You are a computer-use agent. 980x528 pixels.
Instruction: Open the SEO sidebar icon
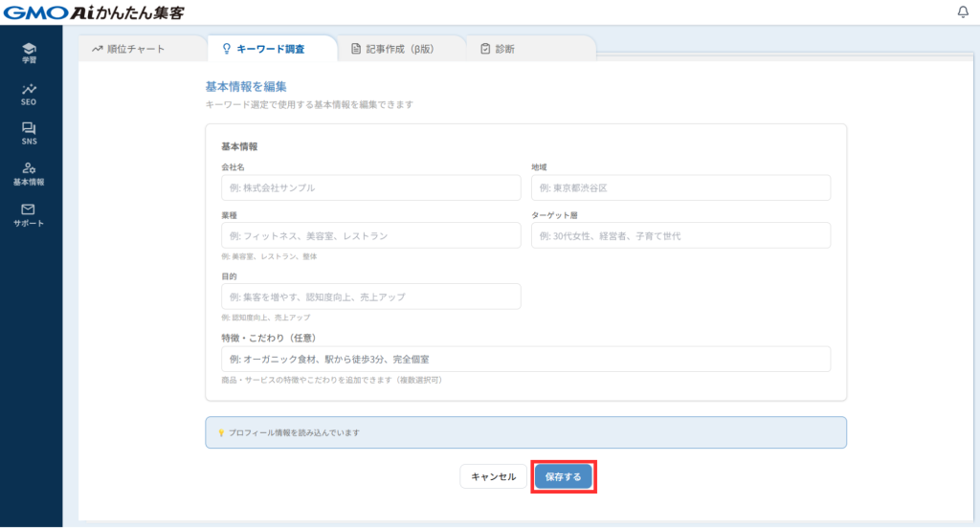(29, 93)
